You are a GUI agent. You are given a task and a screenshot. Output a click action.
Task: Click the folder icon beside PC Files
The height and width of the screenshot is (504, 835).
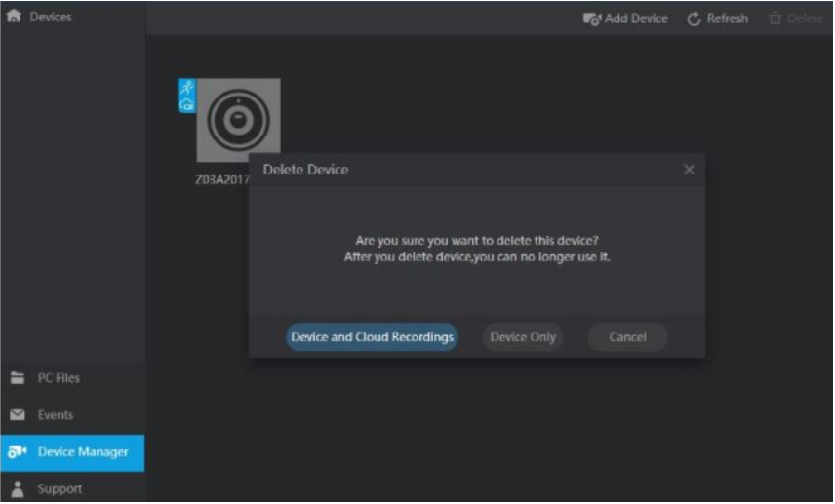pos(17,378)
